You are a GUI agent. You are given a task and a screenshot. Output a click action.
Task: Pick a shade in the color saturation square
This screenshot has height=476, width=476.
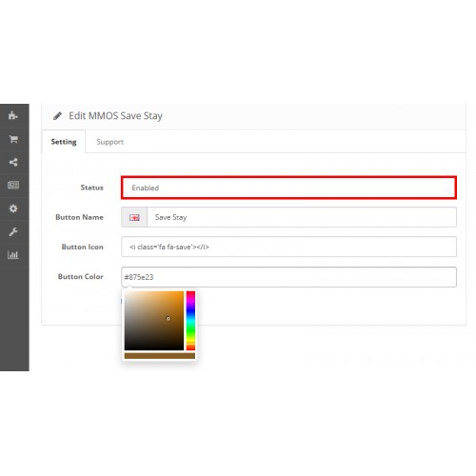[x=154, y=321]
